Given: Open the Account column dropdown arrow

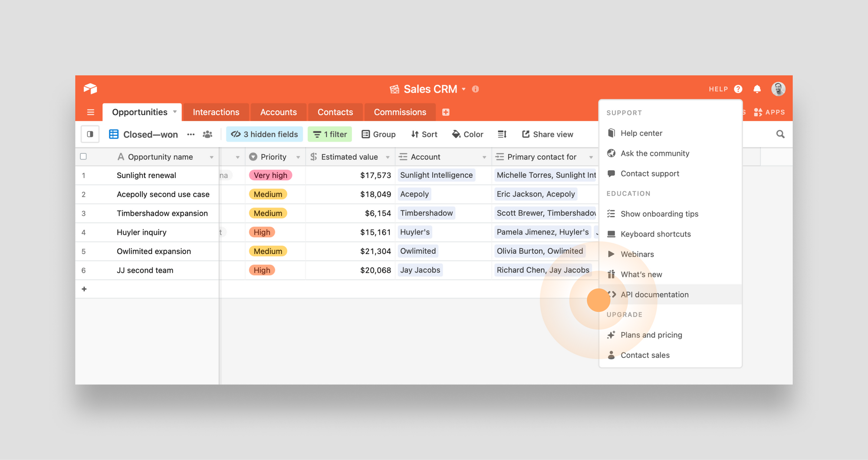Looking at the screenshot, I should click(484, 157).
